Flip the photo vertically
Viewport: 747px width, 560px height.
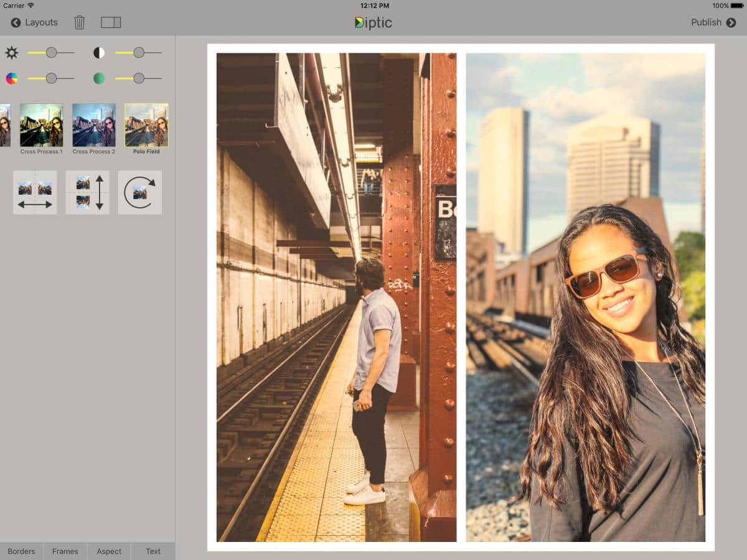click(x=87, y=193)
